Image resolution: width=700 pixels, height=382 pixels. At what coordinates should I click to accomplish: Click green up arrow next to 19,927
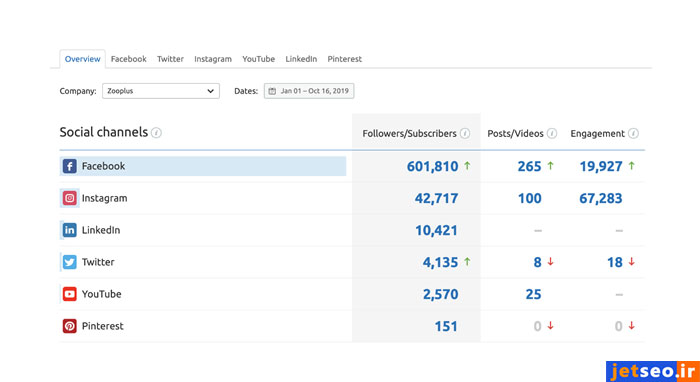(x=631, y=166)
